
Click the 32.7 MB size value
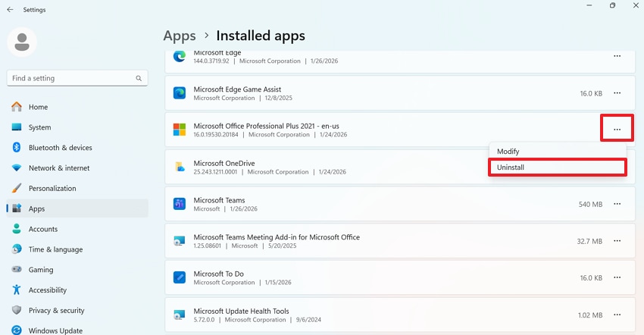(x=589, y=241)
